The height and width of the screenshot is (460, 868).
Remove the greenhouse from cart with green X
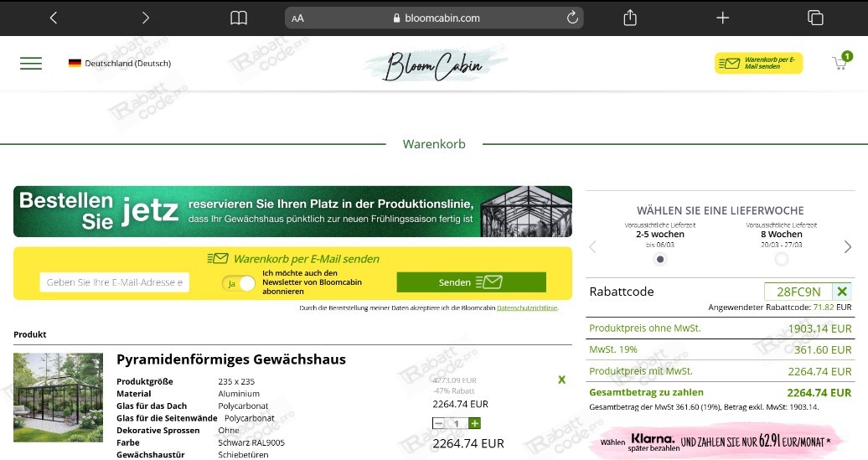click(x=562, y=380)
